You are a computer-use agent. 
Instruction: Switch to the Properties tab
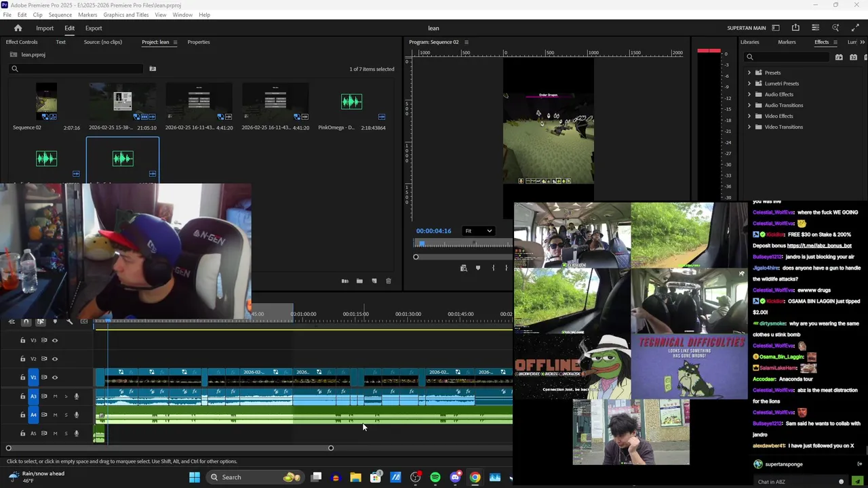[199, 42]
